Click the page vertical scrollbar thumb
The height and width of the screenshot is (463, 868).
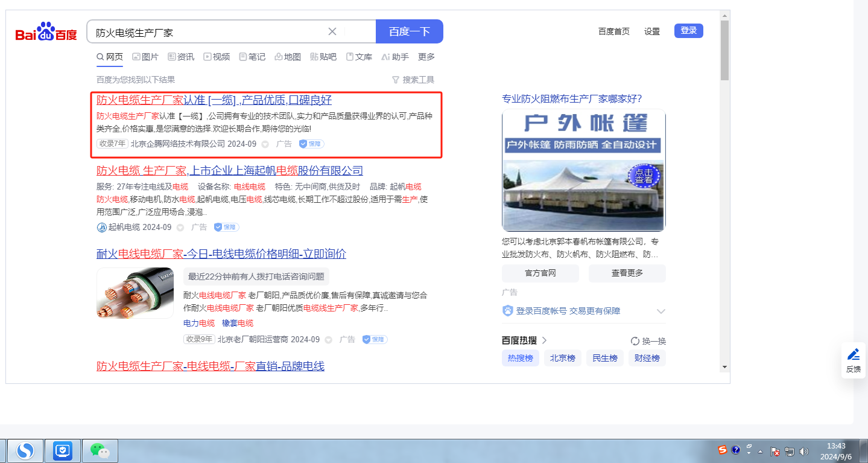[x=724, y=50]
